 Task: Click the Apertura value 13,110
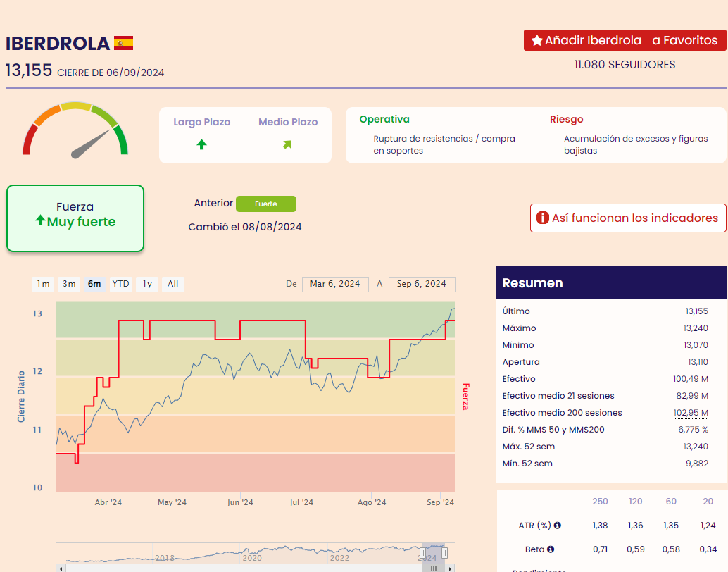pyautogui.click(x=698, y=362)
